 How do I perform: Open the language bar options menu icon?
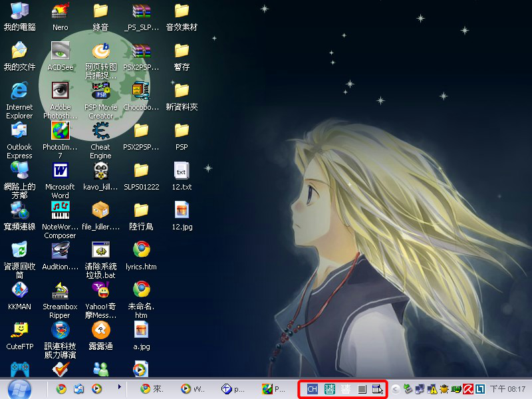pyautogui.click(x=377, y=389)
